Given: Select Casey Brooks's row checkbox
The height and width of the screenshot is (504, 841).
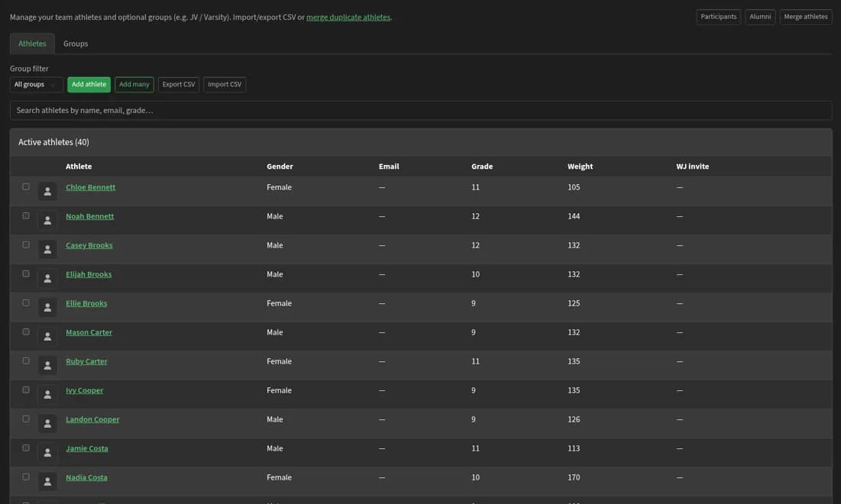Looking at the screenshot, I should coord(26,244).
